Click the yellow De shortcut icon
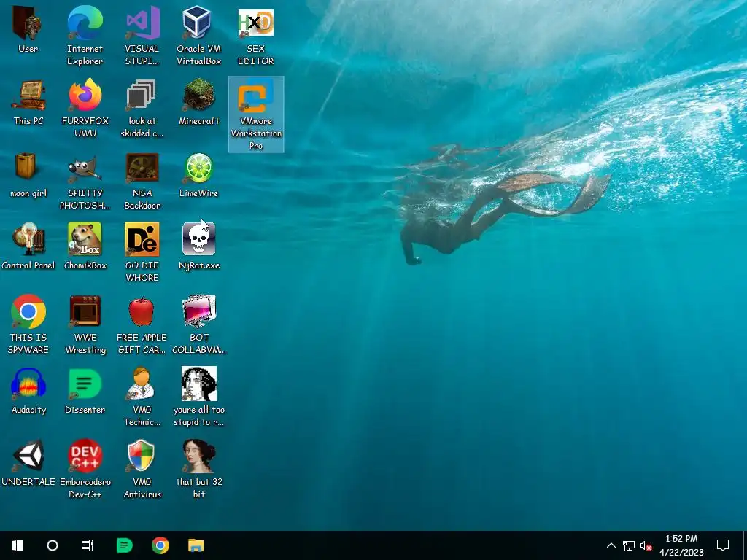This screenshot has width=747, height=560. [x=142, y=239]
